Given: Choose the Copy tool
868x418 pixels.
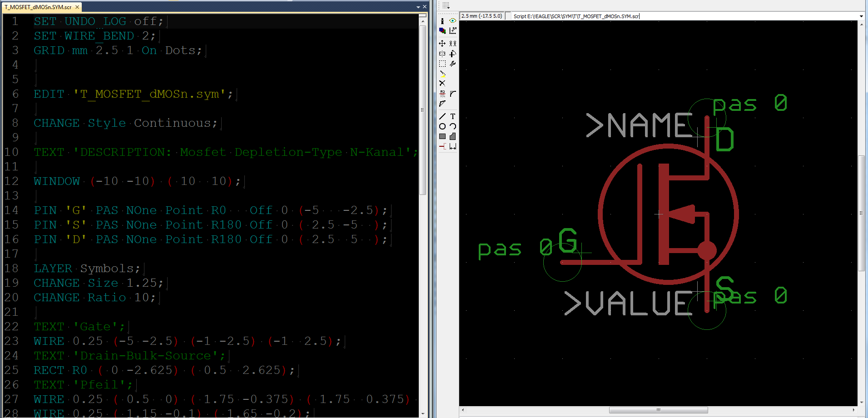Looking at the screenshot, I should coord(453,44).
